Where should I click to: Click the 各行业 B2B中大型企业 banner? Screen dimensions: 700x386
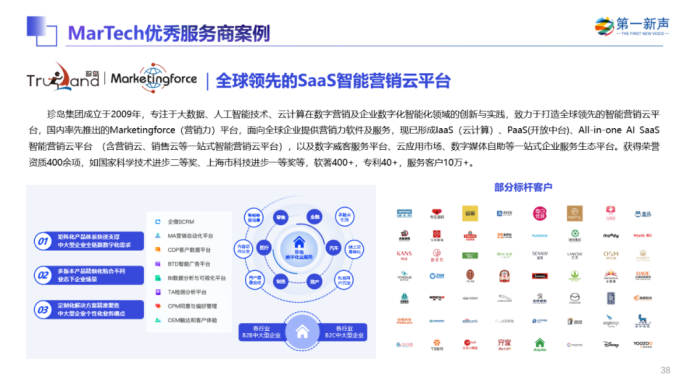[262, 332]
